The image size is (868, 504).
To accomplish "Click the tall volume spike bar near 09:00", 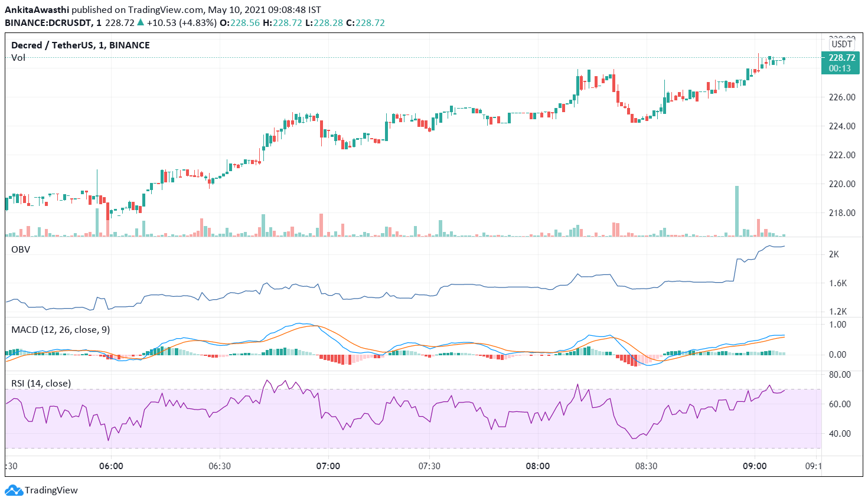I will click(x=737, y=211).
